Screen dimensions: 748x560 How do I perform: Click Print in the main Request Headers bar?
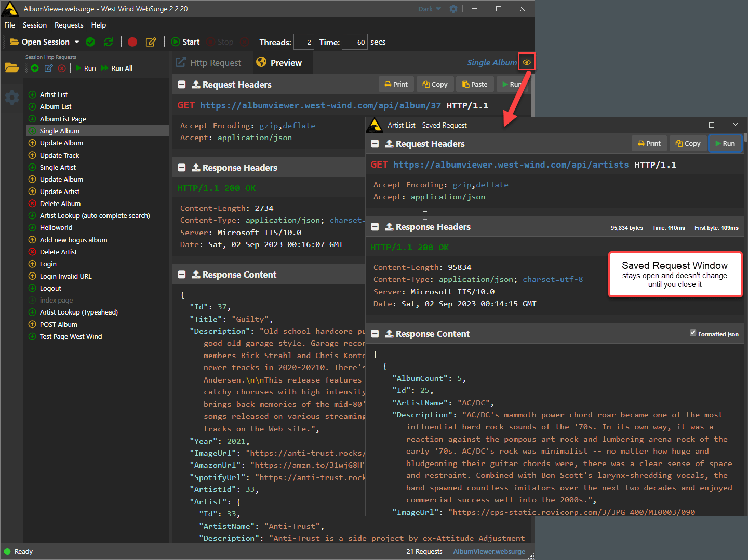(396, 84)
